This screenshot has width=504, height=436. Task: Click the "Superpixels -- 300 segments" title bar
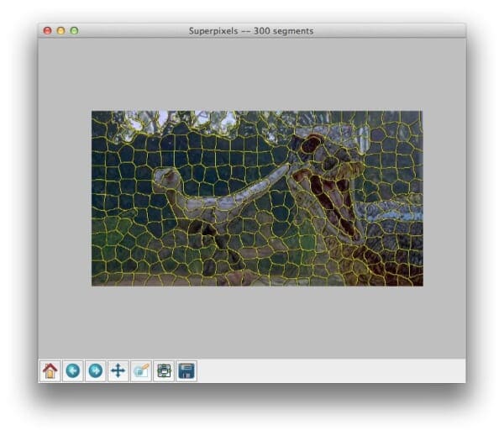pyautogui.click(x=252, y=30)
